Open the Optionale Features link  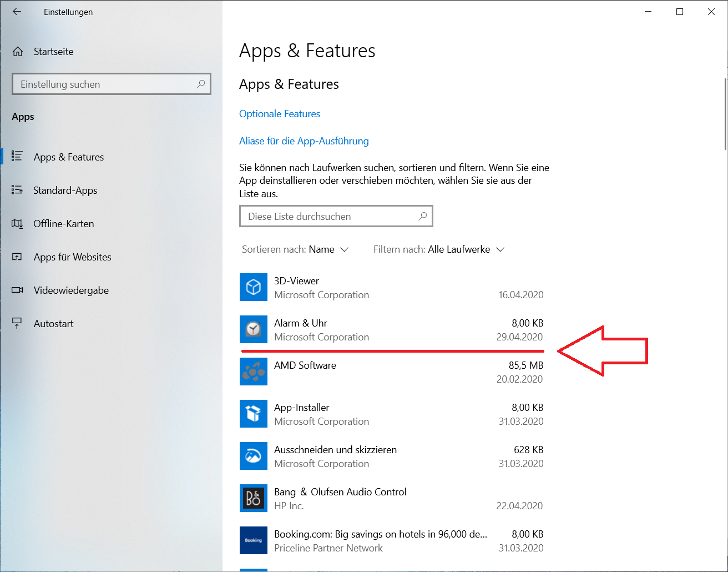click(x=280, y=114)
